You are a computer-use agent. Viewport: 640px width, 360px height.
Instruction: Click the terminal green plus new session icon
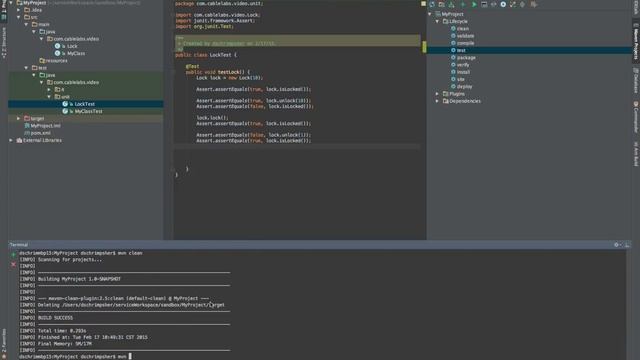pyautogui.click(x=13, y=254)
